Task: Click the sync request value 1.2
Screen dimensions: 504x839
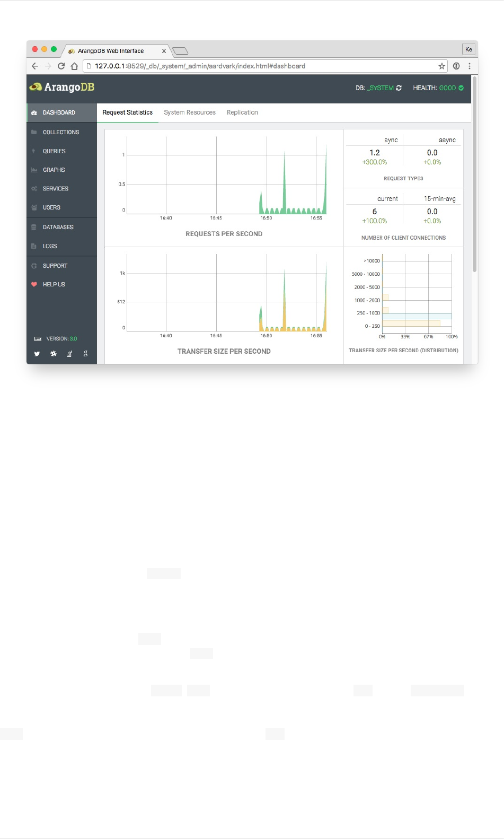Action: (375, 153)
